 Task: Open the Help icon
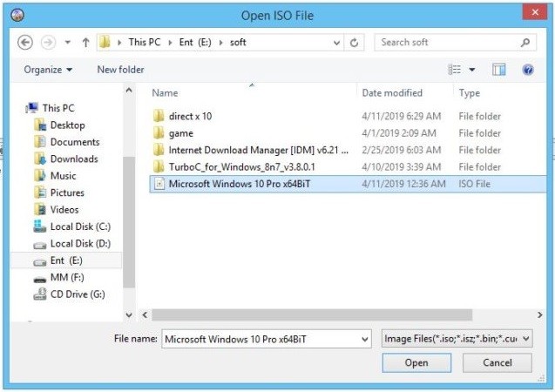tap(528, 70)
